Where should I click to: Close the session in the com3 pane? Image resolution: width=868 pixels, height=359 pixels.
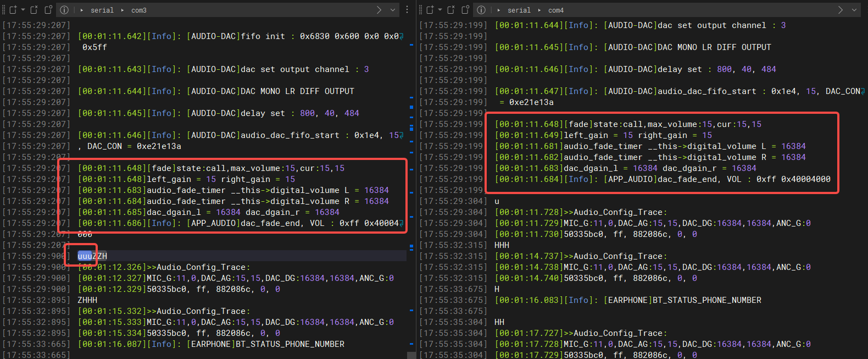pyautogui.click(x=34, y=10)
